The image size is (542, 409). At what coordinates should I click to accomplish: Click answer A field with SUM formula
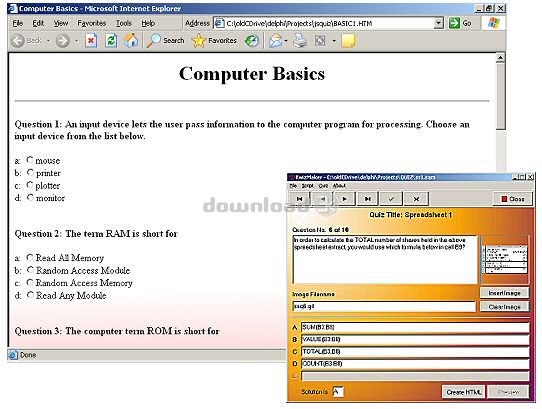pos(415,327)
